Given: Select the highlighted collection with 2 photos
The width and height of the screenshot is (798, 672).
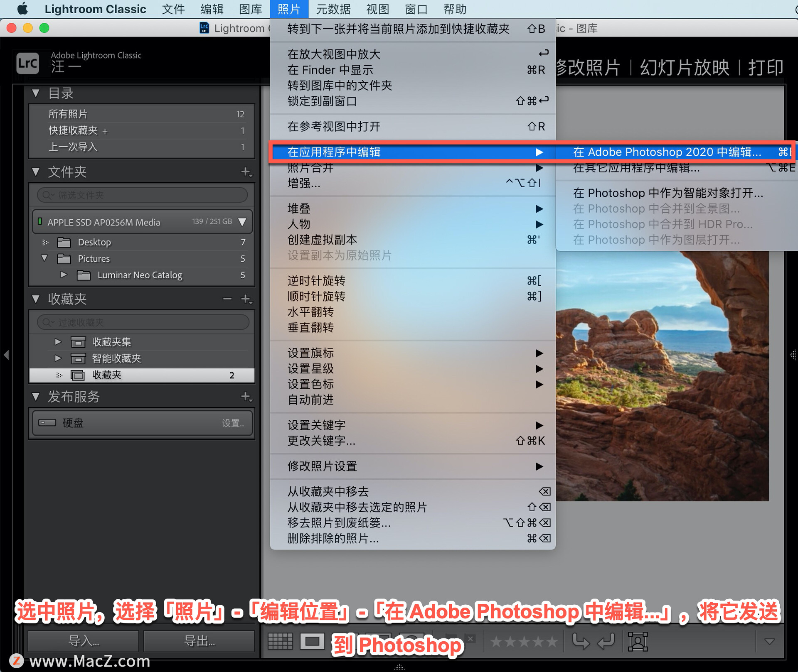Looking at the screenshot, I should click(142, 375).
